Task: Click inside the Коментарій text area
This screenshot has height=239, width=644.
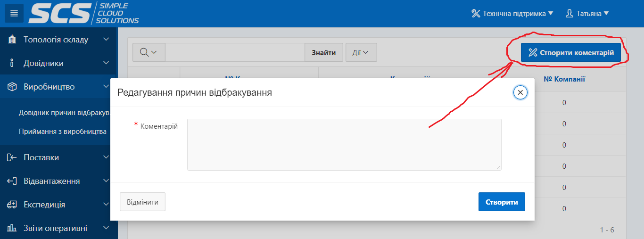Action: point(344,144)
